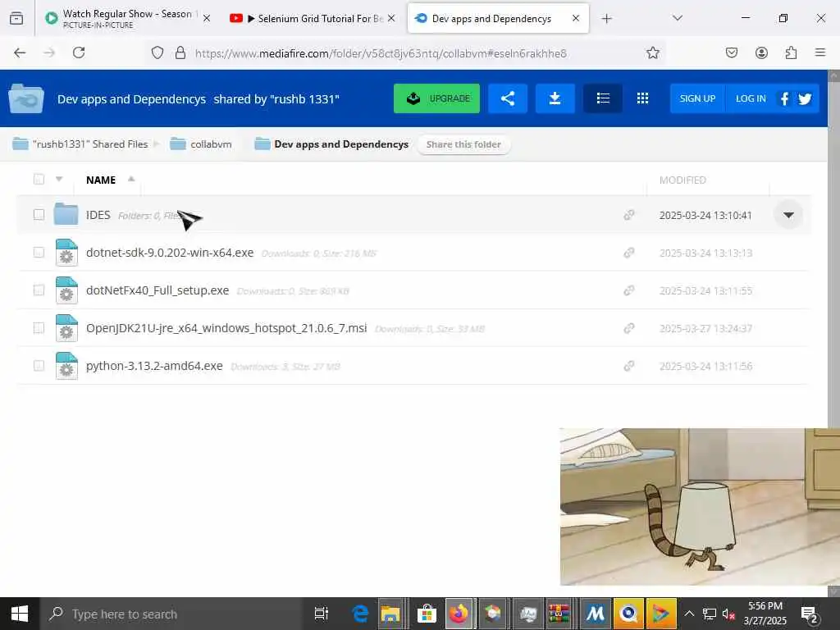Check the box for dotNetFx40_Full_setup.exe
840x630 pixels.
[39, 290]
